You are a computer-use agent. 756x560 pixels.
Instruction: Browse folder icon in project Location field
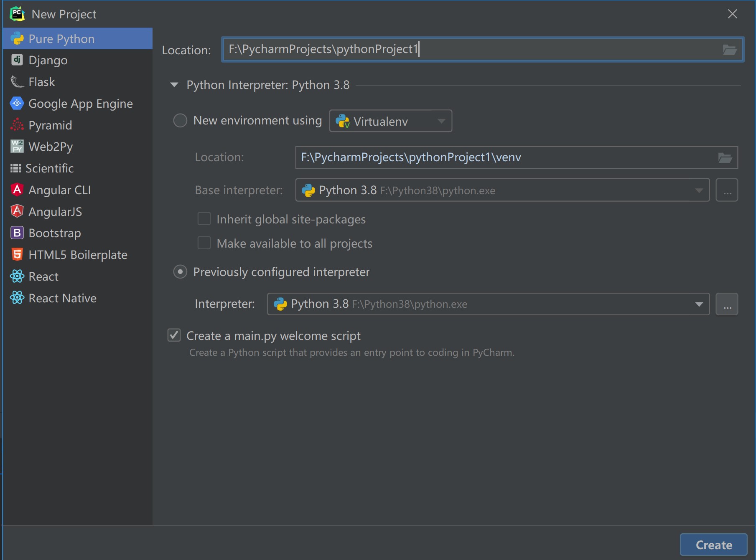pyautogui.click(x=729, y=50)
